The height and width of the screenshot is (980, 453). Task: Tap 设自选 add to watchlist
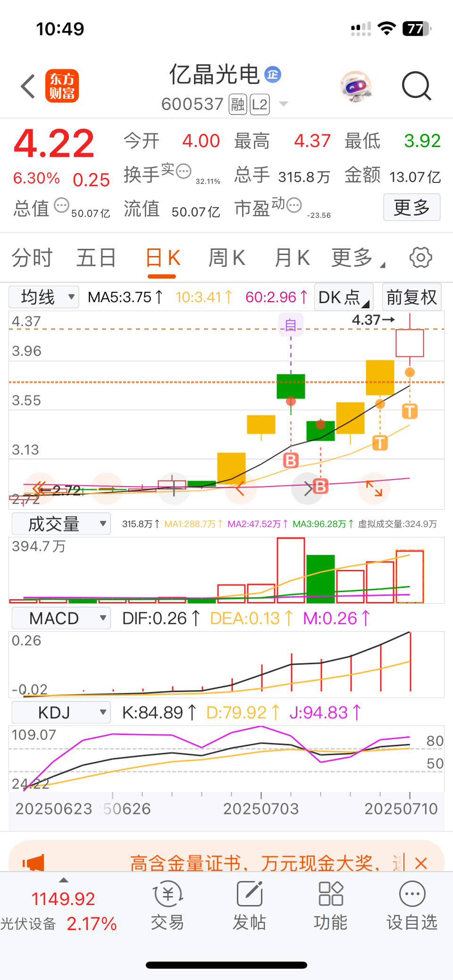pos(412,906)
